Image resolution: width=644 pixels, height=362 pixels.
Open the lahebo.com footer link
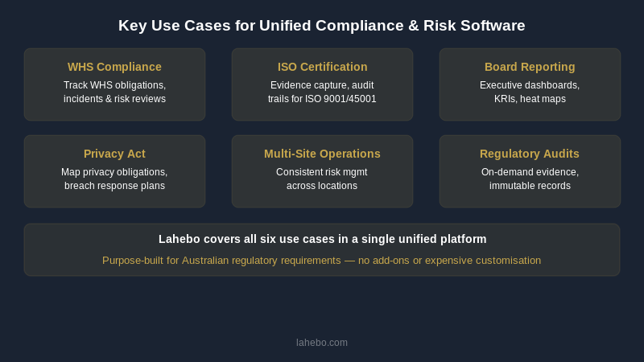(322, 343)
